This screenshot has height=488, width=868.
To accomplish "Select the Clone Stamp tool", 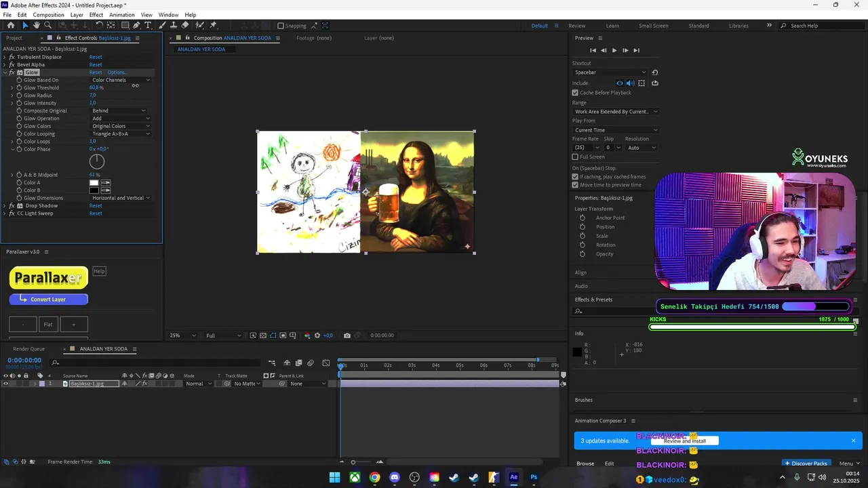I will pos(174,25).
